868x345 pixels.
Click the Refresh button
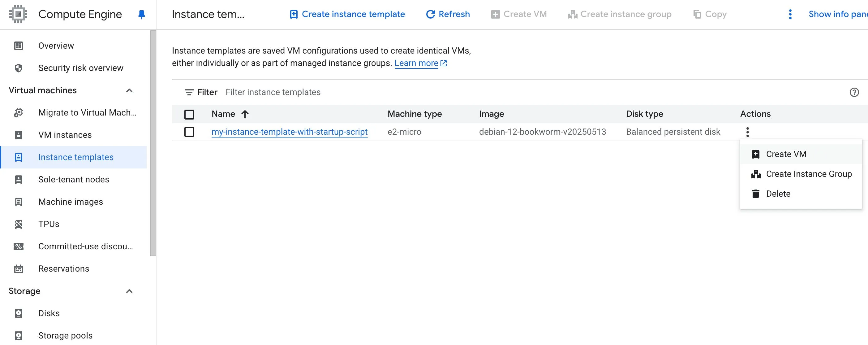448,14
